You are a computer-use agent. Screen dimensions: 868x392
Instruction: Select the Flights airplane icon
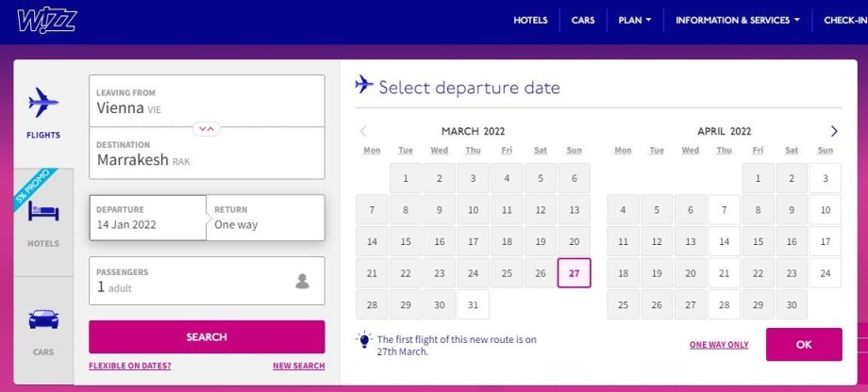pyautogui.click(x=43, y=103)
